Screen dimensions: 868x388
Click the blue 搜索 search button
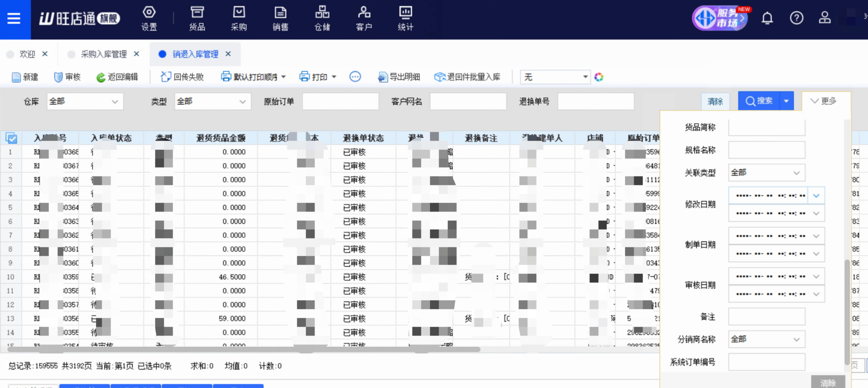[x=759, y=101]
